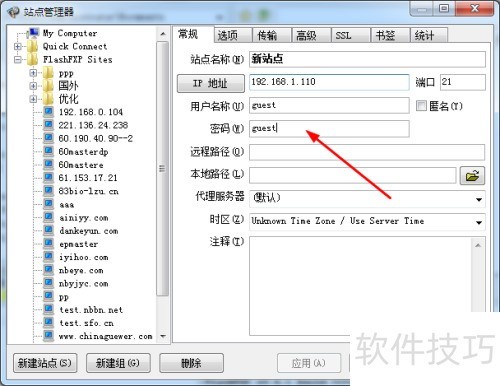Click the 新建站点(S) button
500x386 pixels.
(45, 363)
